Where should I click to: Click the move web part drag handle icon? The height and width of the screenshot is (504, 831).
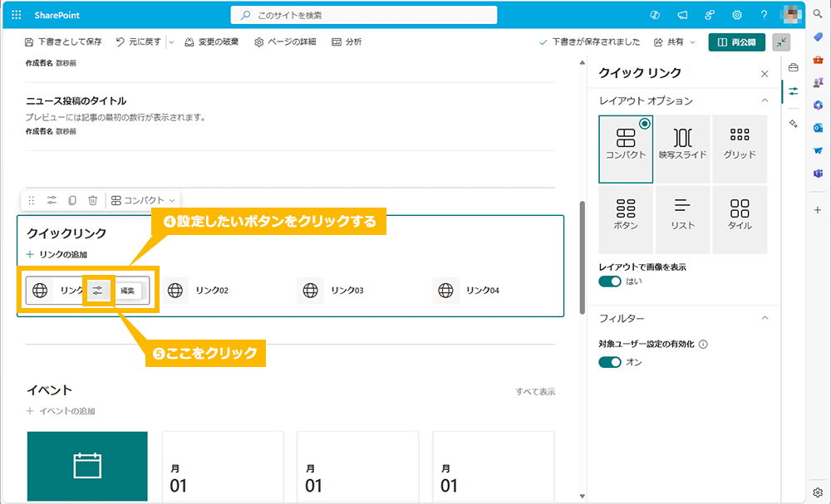[32, 200]
